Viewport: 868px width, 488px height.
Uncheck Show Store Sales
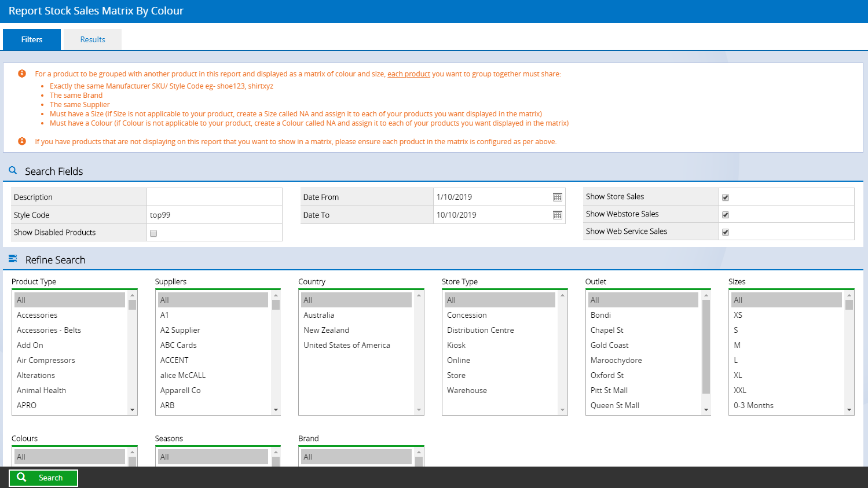(726, 197)
